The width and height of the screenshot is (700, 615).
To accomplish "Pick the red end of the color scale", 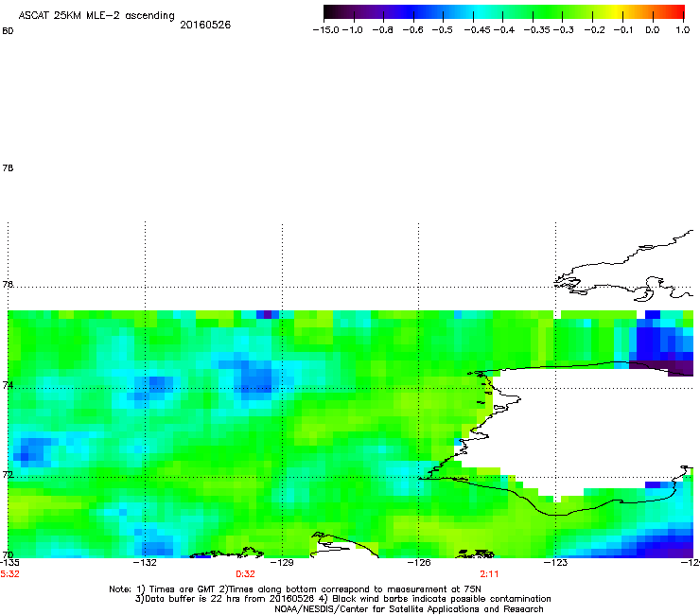I will [x=678, y=12].
